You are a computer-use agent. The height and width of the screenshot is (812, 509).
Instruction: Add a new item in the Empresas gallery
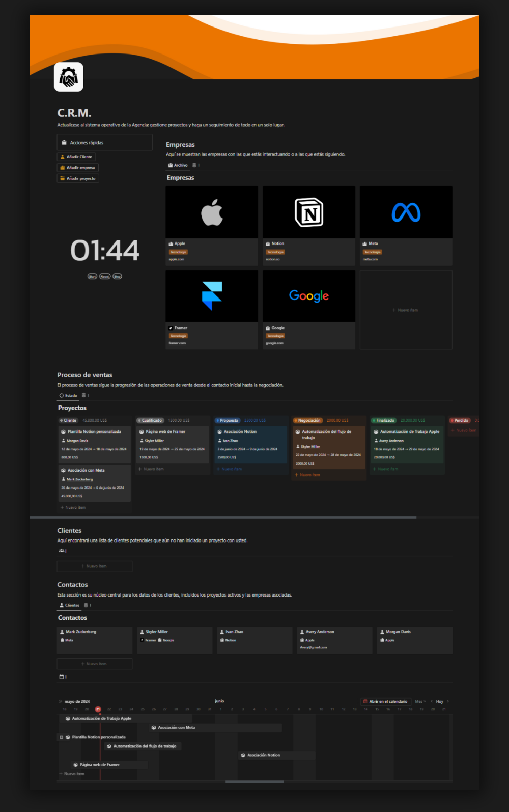(x=406, y=310)
